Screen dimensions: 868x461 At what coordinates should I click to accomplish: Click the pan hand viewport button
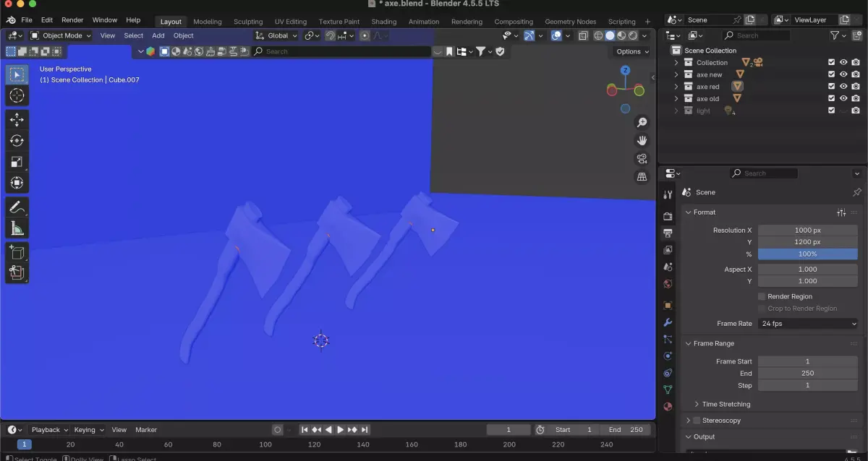[x=642, y=140]
